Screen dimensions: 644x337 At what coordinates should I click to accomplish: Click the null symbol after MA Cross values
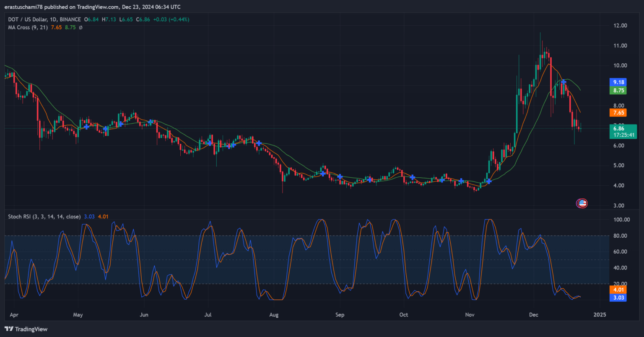pos(80,27)
